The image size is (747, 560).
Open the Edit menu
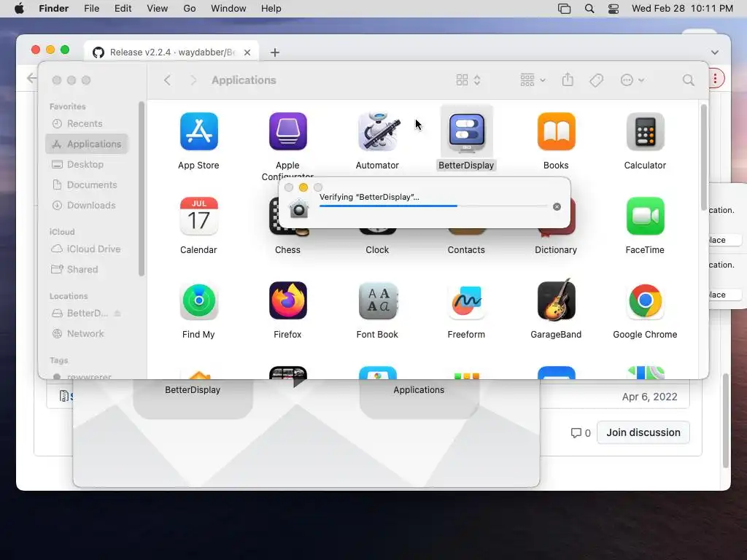(x=123, y=9)
